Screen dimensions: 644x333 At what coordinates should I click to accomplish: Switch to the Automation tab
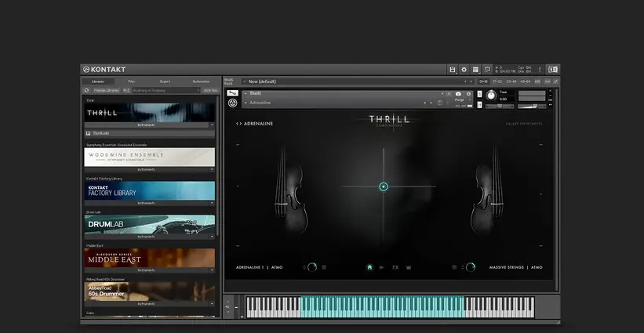201,81
